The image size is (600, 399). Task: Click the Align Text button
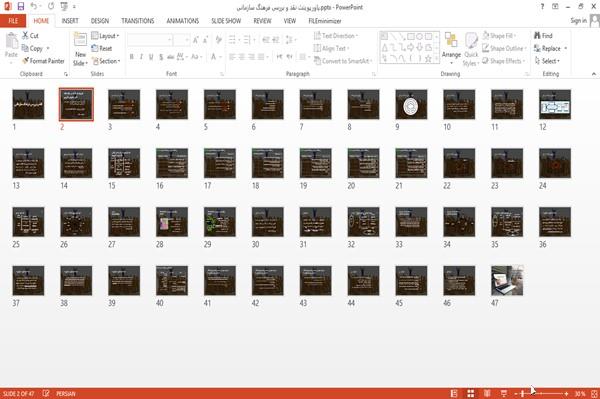pyautogui.click(x=331, y=48)
